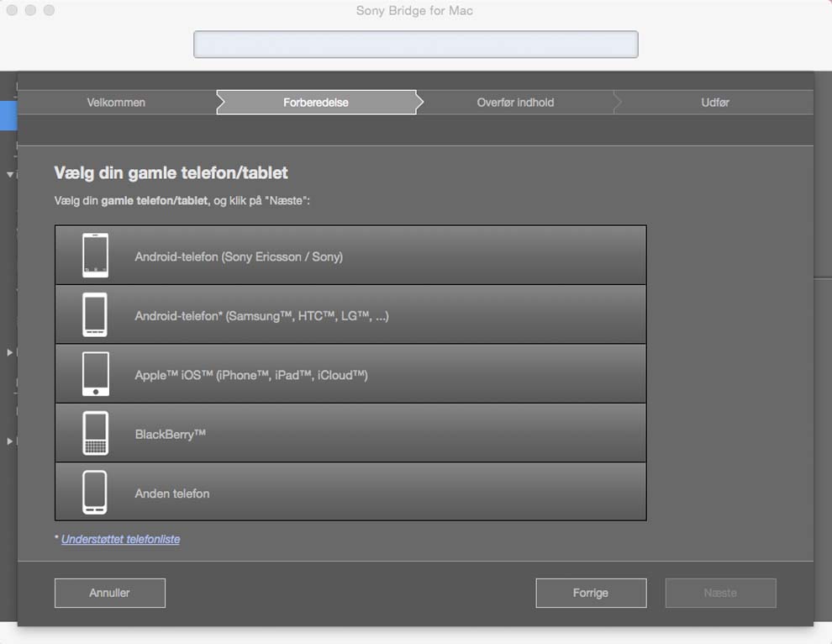832x644 pixels.
Task: Go to the Velkommen step tab
Action: click(x=116, y=103)
